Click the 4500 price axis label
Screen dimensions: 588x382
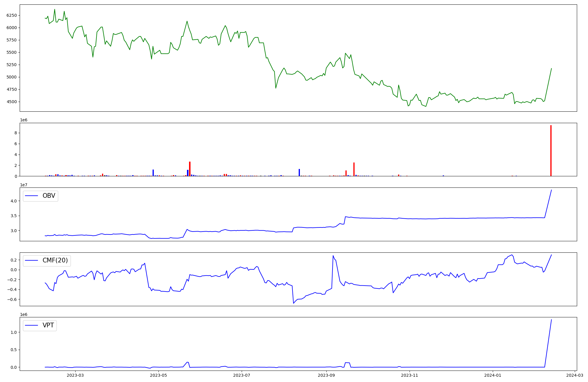pyautogui.click(x=12, y=102)
